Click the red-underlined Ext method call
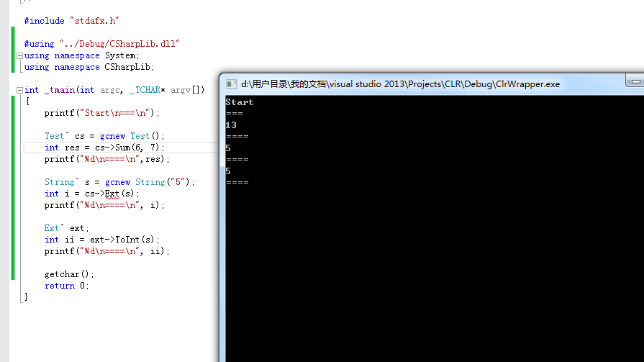 pyautogui.click(x=112, y=194)
